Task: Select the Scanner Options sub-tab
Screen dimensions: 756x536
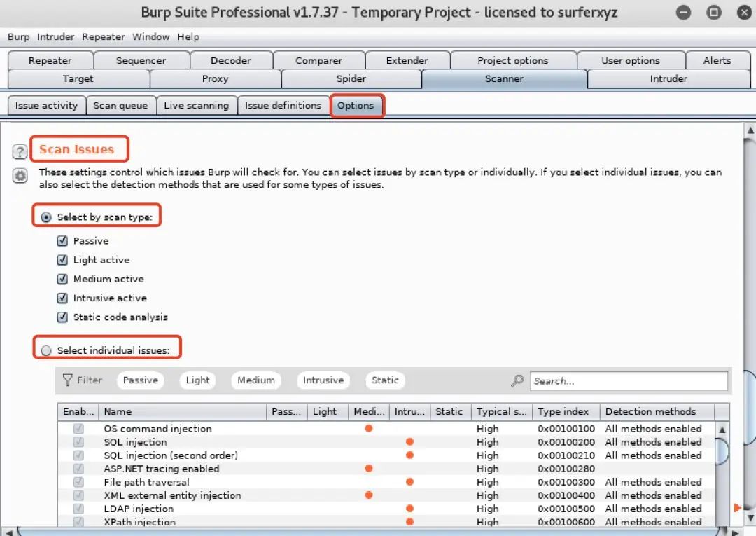Action: point(356,105)
